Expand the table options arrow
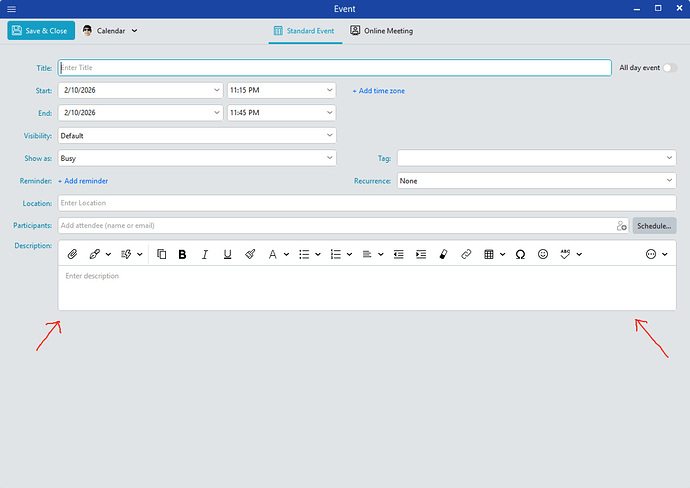The image size is (690, 488). 503,254
